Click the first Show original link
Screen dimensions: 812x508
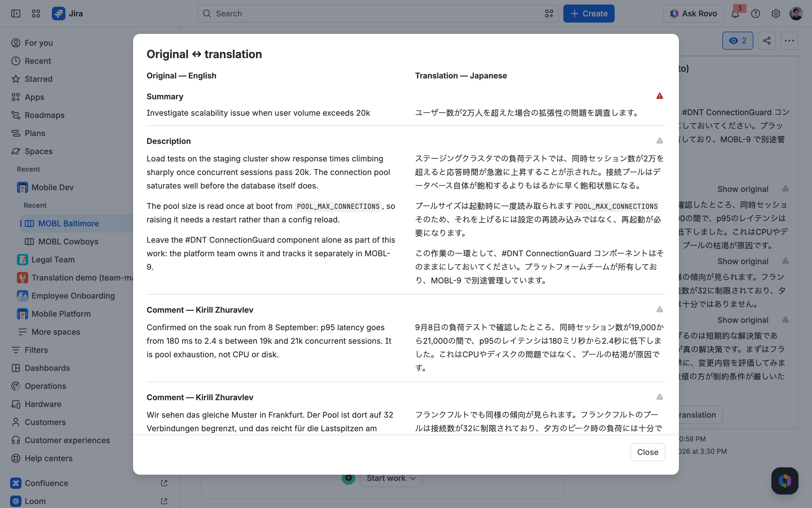coord(743,189)
